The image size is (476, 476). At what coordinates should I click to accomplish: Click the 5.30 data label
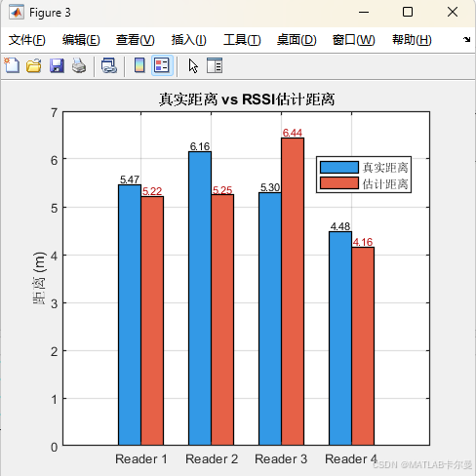[x=270, y=187]
